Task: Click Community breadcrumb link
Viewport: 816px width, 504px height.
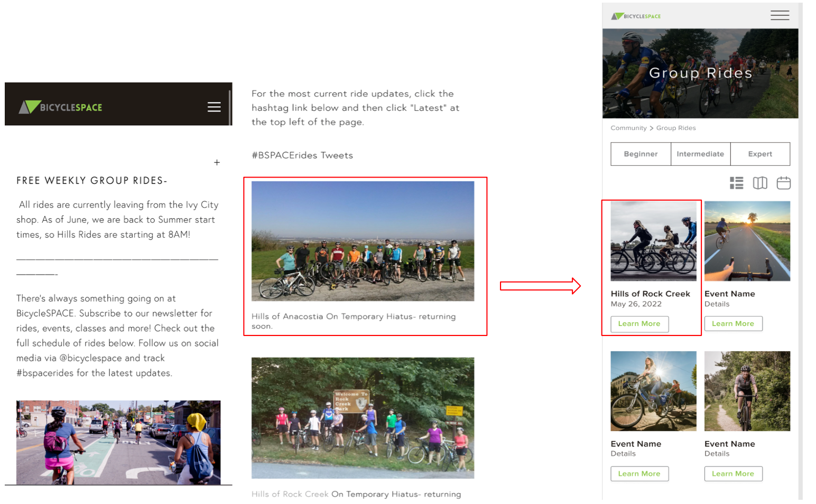Action: 628,128
